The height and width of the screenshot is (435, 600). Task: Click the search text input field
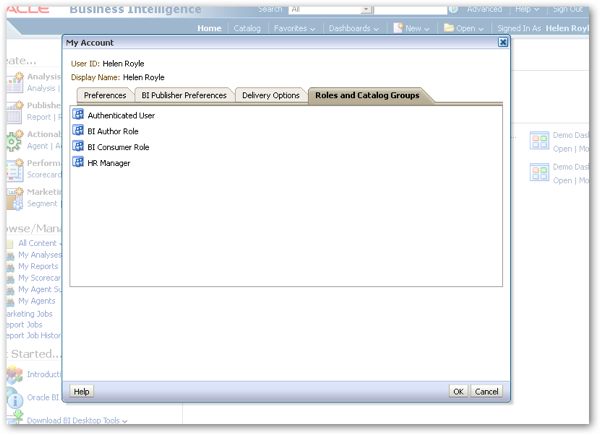[x=410, y=10]
